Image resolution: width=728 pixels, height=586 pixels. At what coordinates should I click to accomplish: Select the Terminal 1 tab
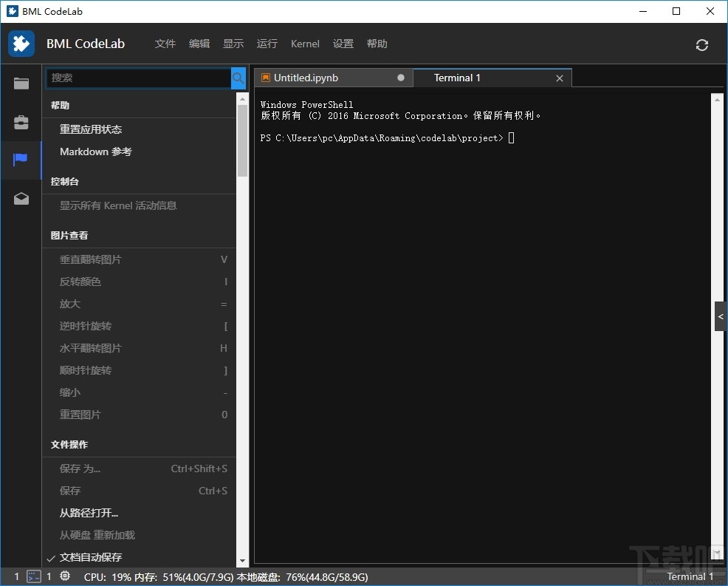pyautogui.click(x=457, y=78)
